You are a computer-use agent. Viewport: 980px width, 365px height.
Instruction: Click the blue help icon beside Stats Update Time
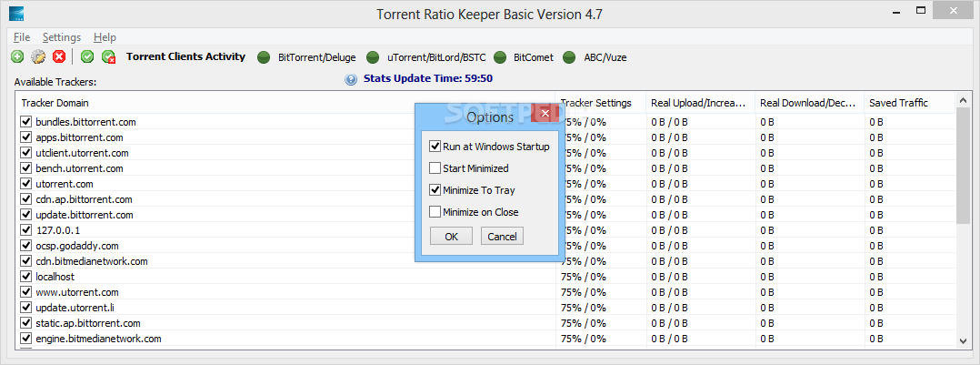(351, 79)
